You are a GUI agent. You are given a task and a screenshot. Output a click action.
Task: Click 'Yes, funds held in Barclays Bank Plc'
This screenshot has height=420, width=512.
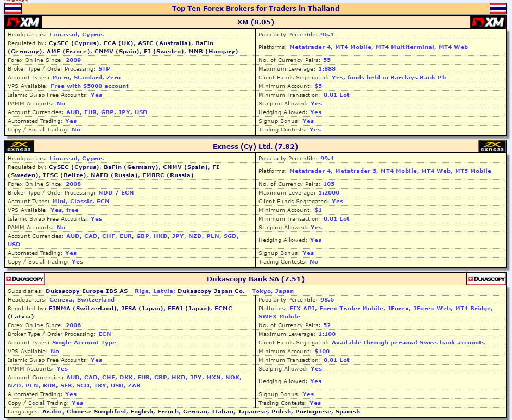click(389, 78)
